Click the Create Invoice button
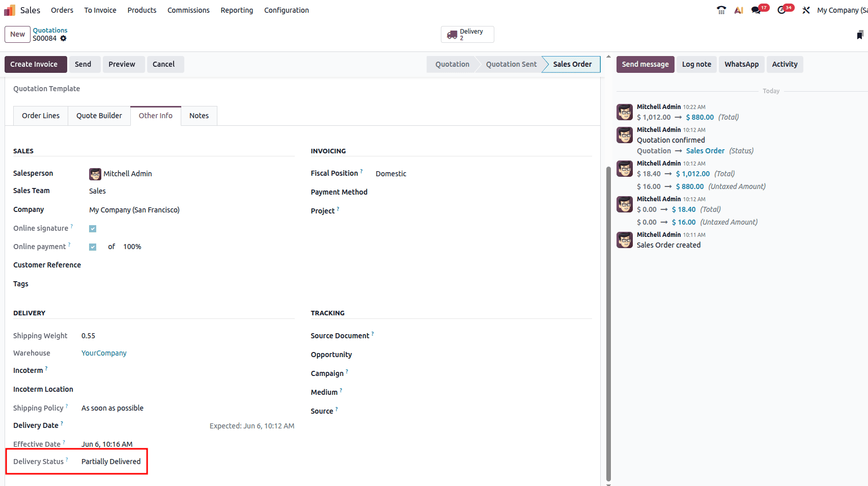Screen dimensions: 868x486 (36, 64)
